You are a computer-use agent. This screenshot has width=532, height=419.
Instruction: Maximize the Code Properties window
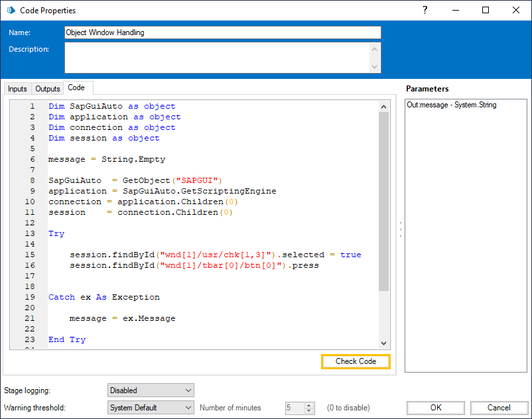pyautogui.click(x=486, y=10)
